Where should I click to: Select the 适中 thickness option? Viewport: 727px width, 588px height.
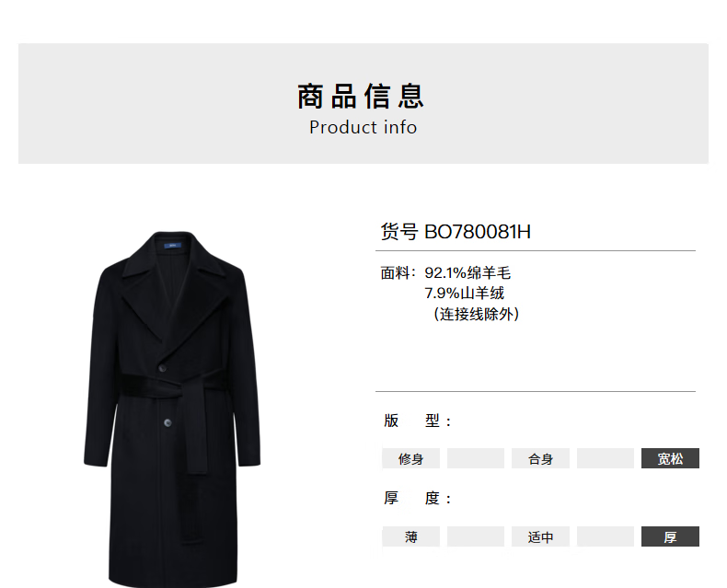540,536
